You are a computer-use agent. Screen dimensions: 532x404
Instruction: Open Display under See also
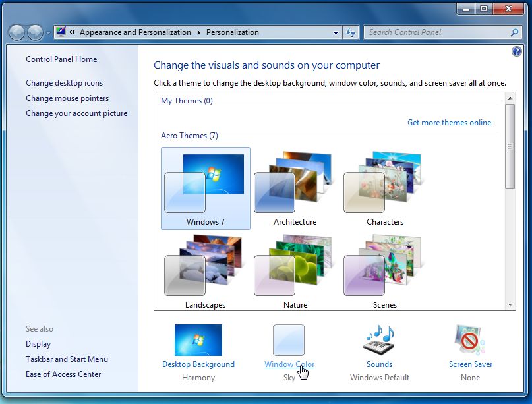tap(38, 344)
